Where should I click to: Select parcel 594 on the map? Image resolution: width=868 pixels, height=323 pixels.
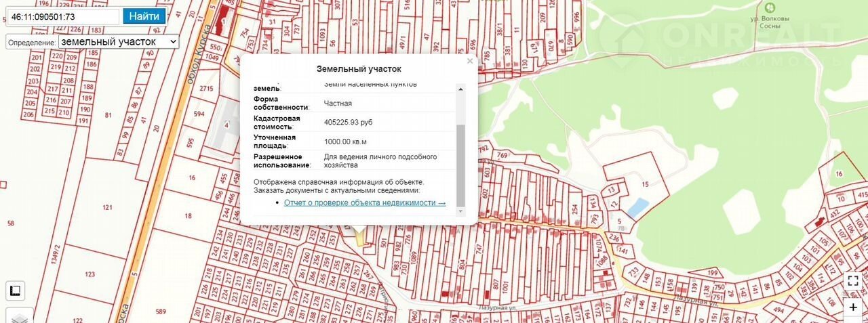tap(199, 114)
